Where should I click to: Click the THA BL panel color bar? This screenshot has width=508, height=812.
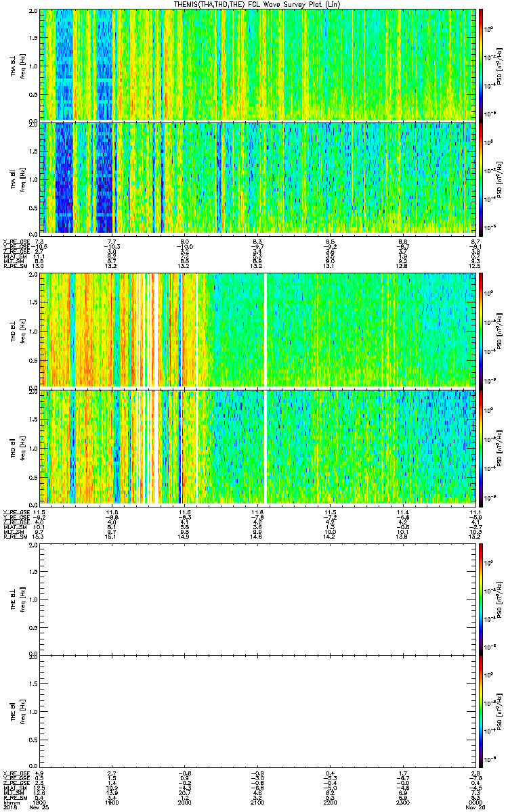click(482, 64)
